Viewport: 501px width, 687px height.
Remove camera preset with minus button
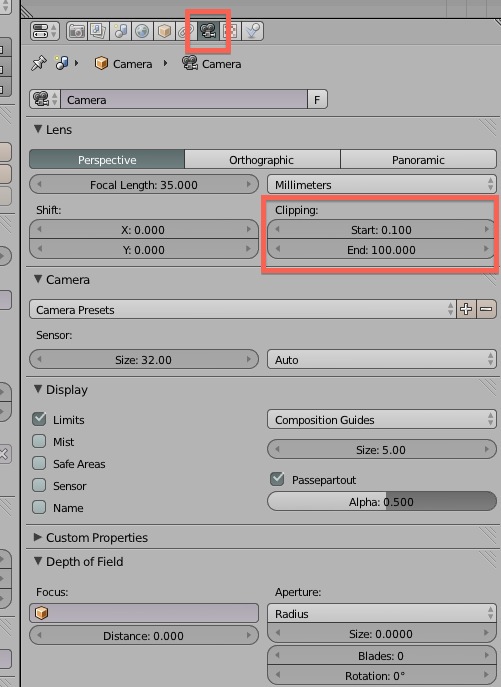(x=486, y=309)
